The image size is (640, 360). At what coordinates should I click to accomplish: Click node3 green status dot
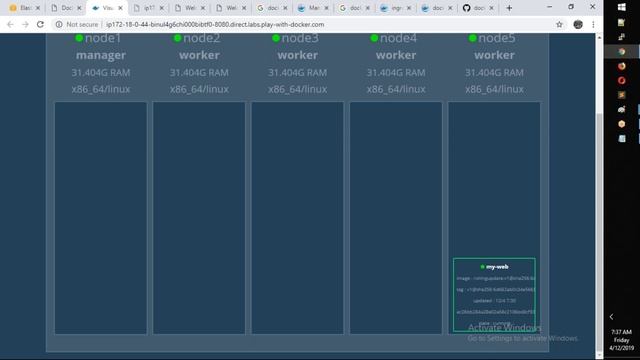[x=276, y=38]
